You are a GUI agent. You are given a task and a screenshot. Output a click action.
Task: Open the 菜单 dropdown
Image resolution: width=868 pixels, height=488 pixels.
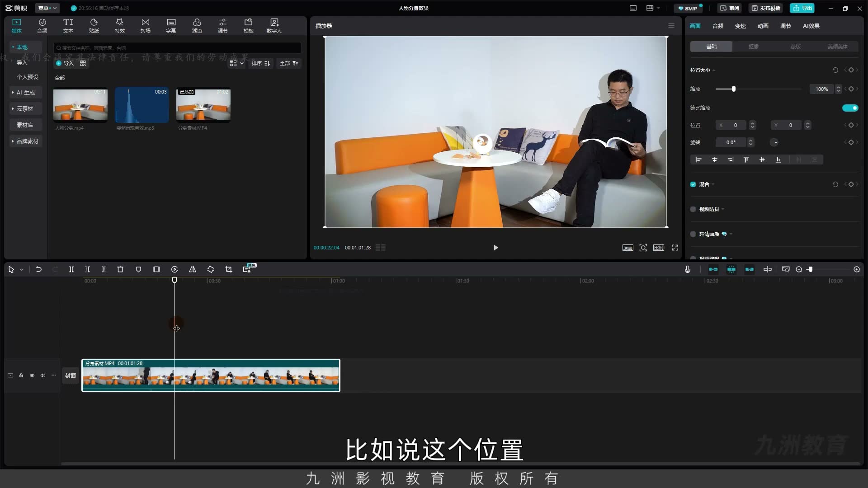pyautogui.click(x=47, y=8)
